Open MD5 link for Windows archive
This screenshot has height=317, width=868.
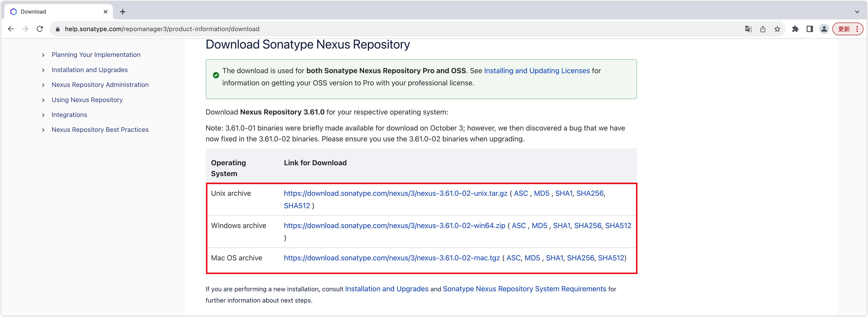point(540,226)
